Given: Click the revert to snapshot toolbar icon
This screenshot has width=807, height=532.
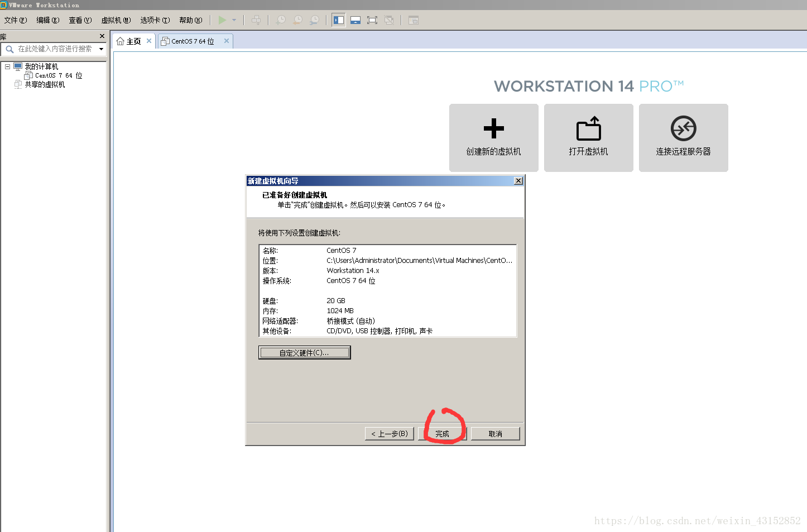Looking at the screenshot, I should [x=298, y=20].
